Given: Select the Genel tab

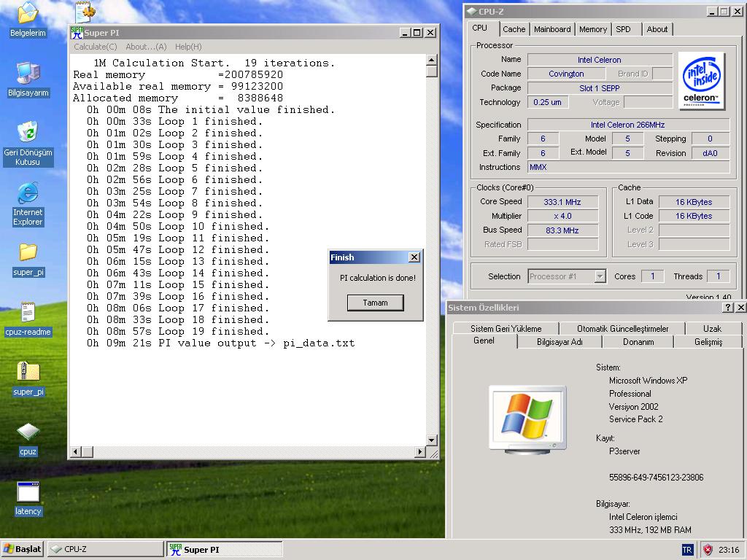Looking at the screenshot, I should [484, 341].
